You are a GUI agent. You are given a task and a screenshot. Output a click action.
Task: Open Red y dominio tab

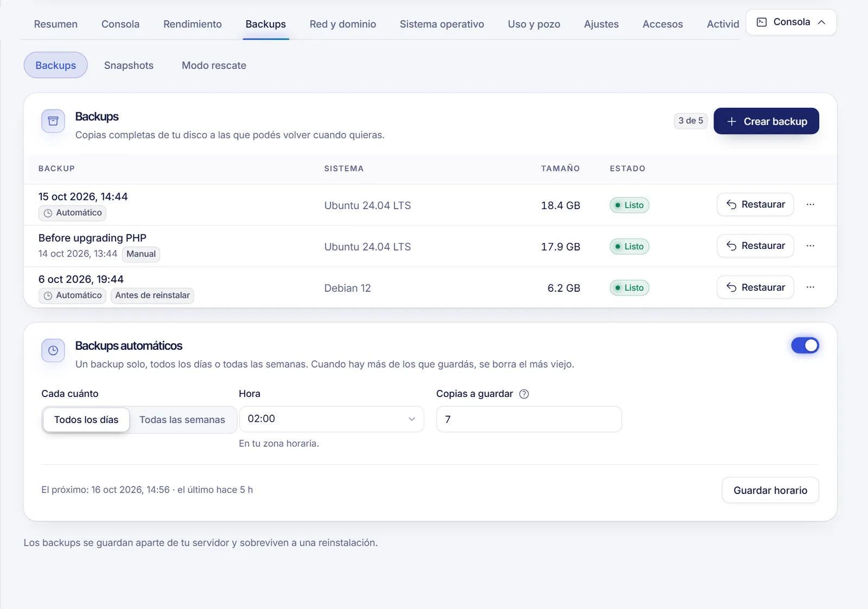(343, 24)
